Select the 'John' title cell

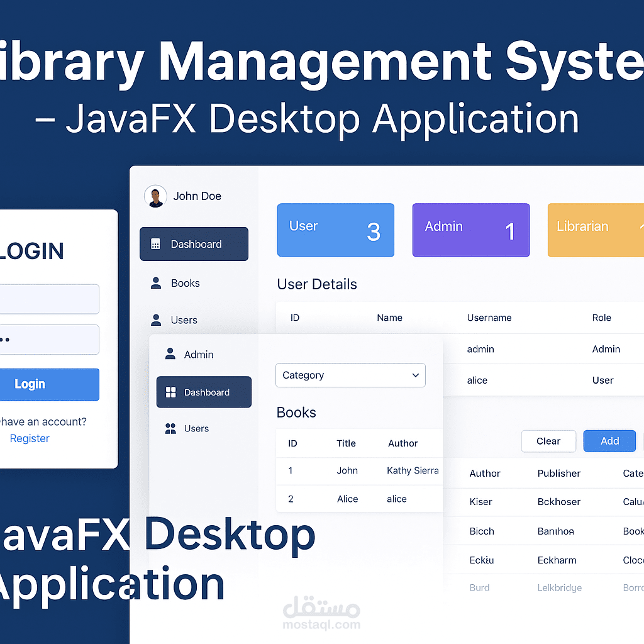pyautogui.click(x=347, y=470)
